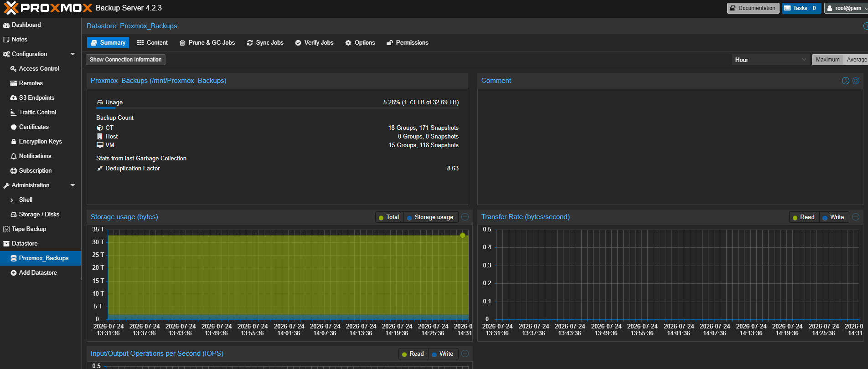Click the Datastore archive icon
Screen dimensions: 868x369
6,244
